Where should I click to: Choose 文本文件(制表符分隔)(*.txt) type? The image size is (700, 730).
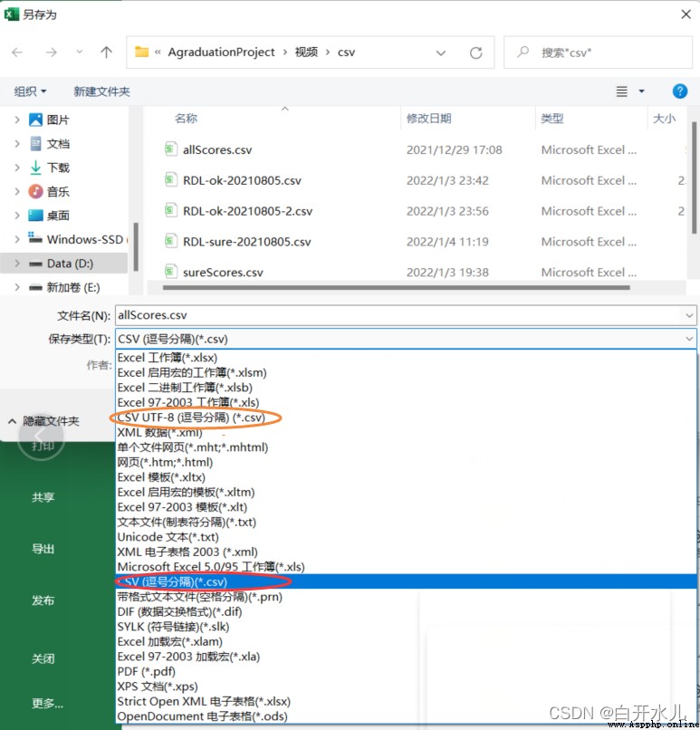click(406, 522)
